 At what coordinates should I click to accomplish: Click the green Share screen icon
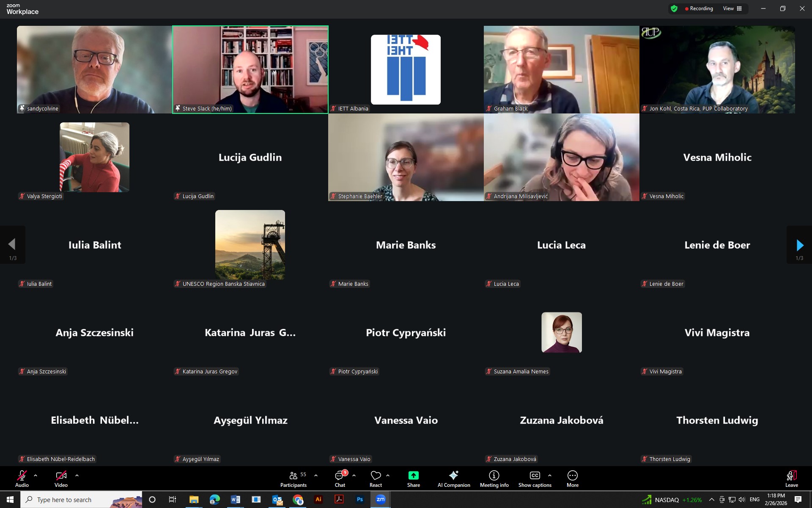(413, 476)
